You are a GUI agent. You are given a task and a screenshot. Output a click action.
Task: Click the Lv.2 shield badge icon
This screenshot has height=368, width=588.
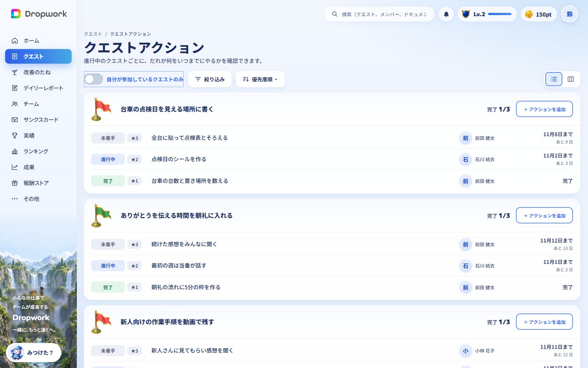pyautogui.click(x=466, y=14)
